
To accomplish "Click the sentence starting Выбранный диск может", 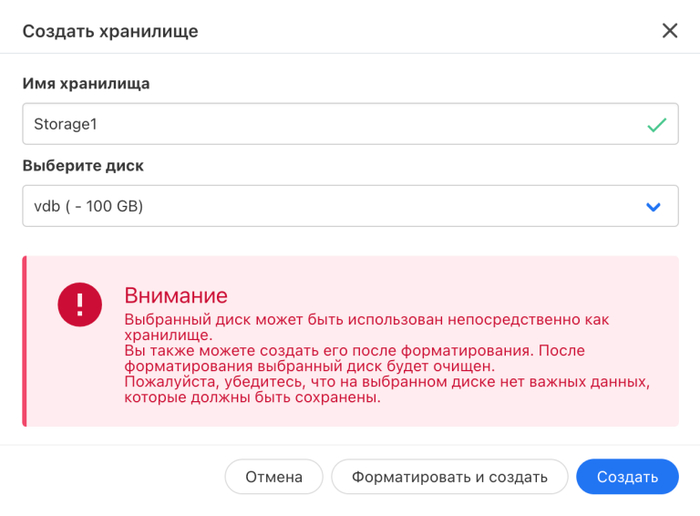I will point(366,319).
